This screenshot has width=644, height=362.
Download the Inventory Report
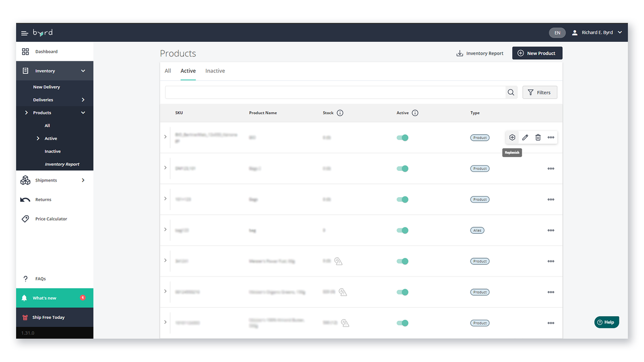[x=479, y=53]
